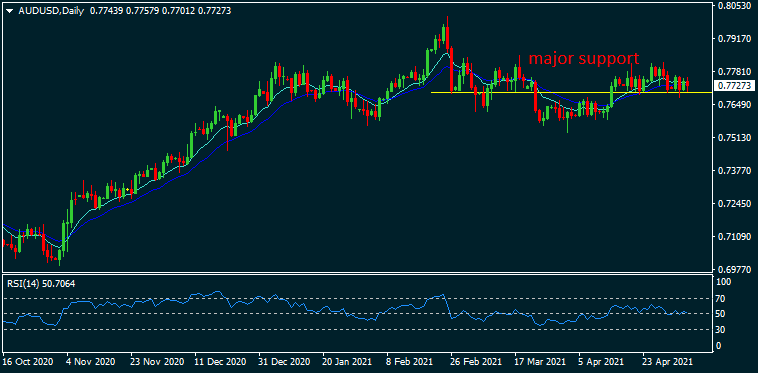The image size is (758, 373).
Task: Click the 0.79170 price scale value
Action: [x=734, y=39]
